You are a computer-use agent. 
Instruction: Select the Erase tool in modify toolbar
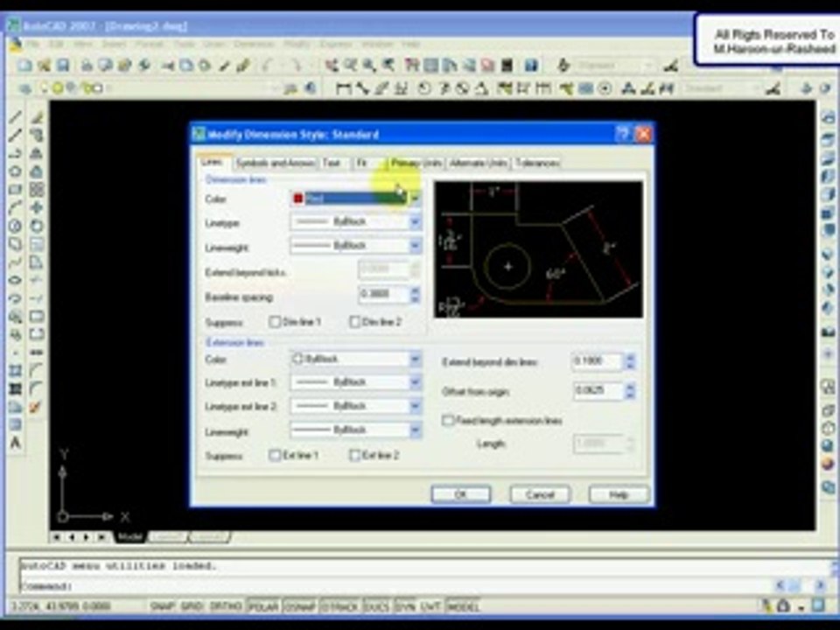tap(37, 117)
